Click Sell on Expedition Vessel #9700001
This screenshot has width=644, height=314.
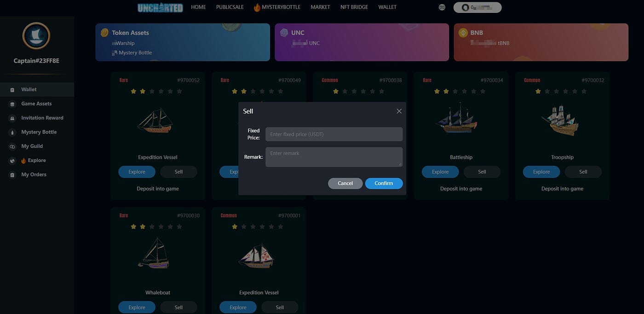280,307
